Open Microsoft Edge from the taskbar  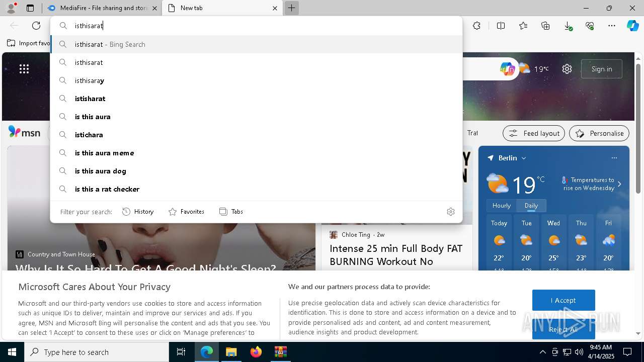(x=207, y=352)
